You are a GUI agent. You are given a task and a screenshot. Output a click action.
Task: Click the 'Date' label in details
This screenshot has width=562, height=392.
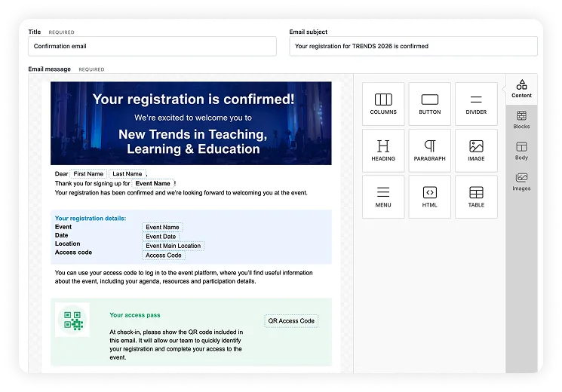pyautogui.click(x=61, y=235)
